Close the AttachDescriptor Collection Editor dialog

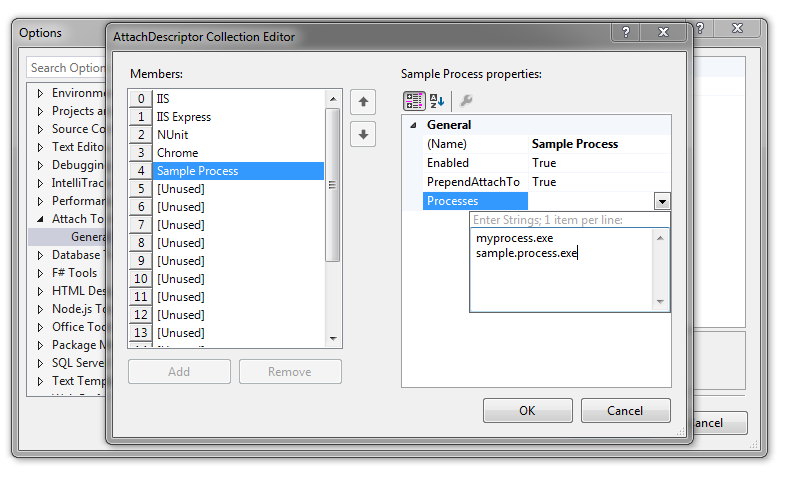tap(665, 34)
